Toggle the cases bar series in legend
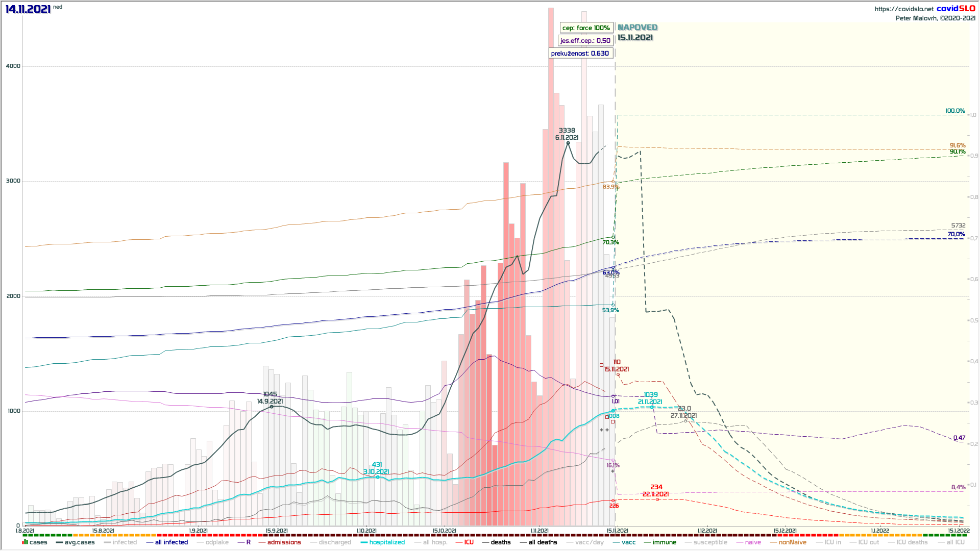 pos(38,542)
